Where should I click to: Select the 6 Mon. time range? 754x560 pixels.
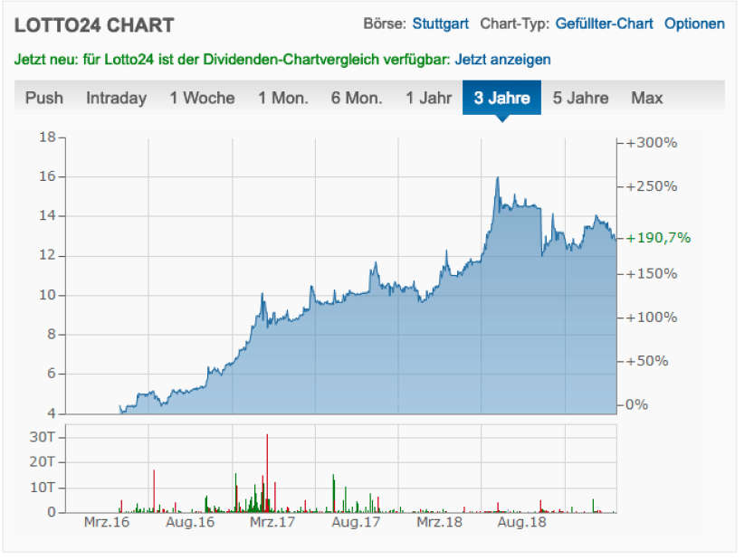pos(357,98)
